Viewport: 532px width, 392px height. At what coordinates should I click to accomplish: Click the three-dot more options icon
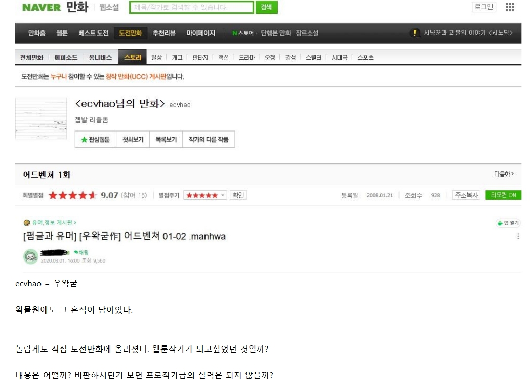(517, 236)
